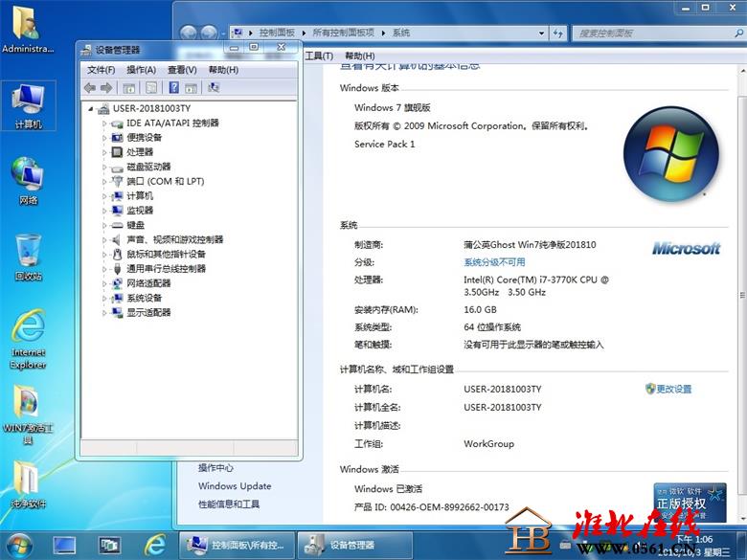
Task: Expand the 网络适配器 node
Action: (104, 283)
